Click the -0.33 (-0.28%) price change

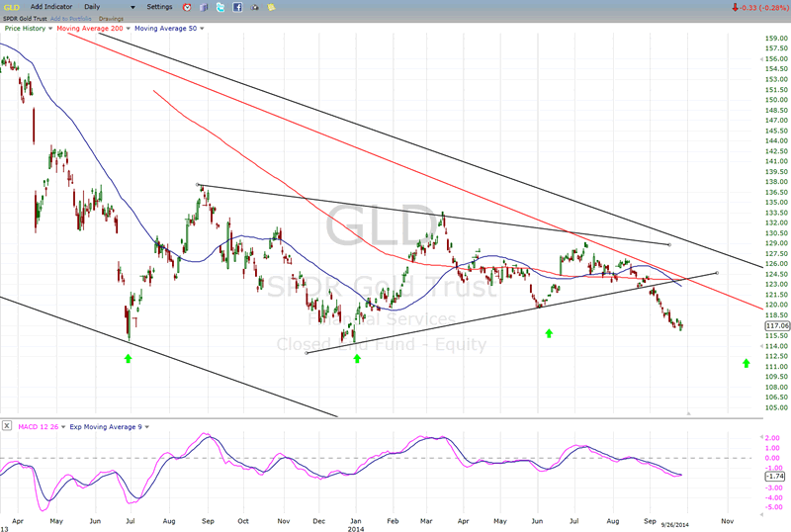[x=763, y=8]
